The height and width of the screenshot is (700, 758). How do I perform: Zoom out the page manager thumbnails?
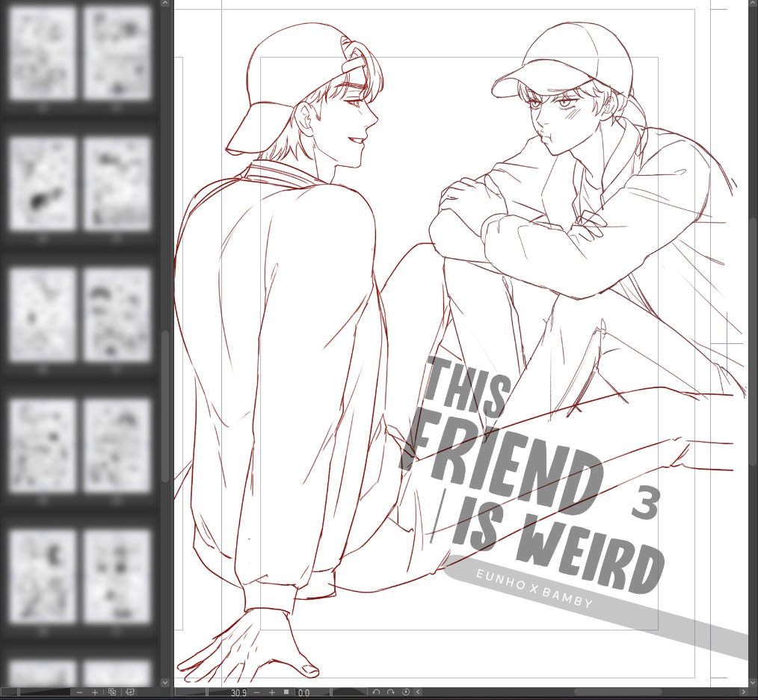pyautogui.click(x=79, y=693)
